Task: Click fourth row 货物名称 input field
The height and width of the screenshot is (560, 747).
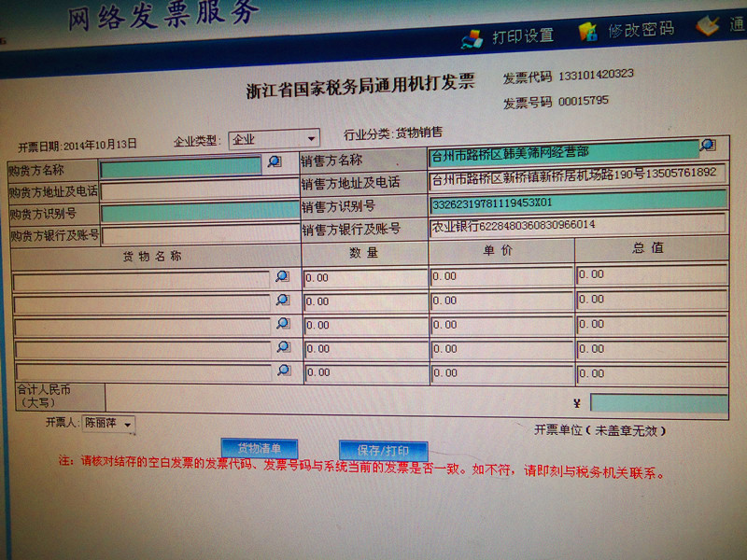Action: coord(144,351)
